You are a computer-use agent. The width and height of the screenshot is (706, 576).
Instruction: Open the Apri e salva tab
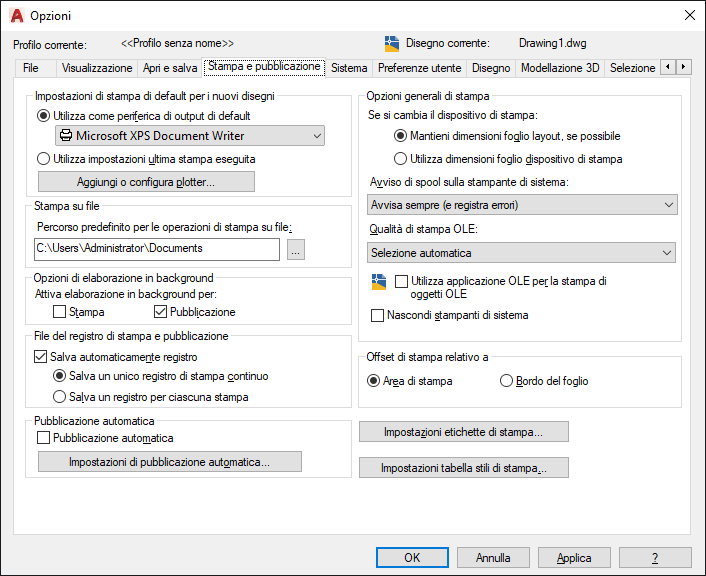(x=170, y=68)
